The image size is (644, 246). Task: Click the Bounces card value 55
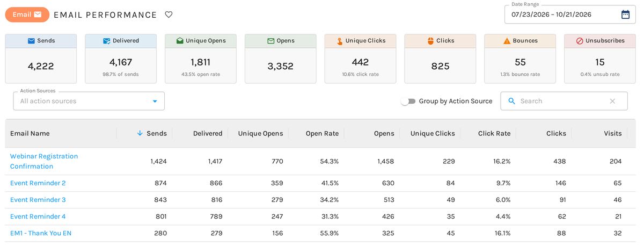(520, 62)
